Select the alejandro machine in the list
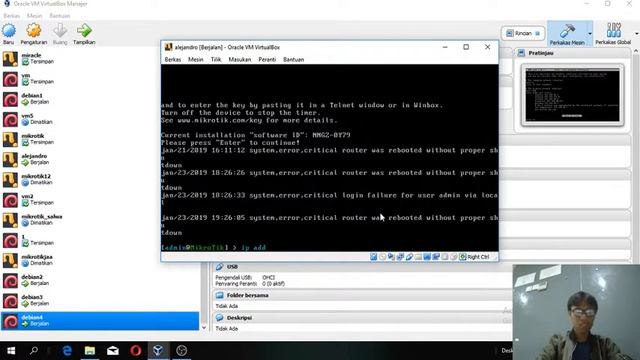 [x=100, y=160]
